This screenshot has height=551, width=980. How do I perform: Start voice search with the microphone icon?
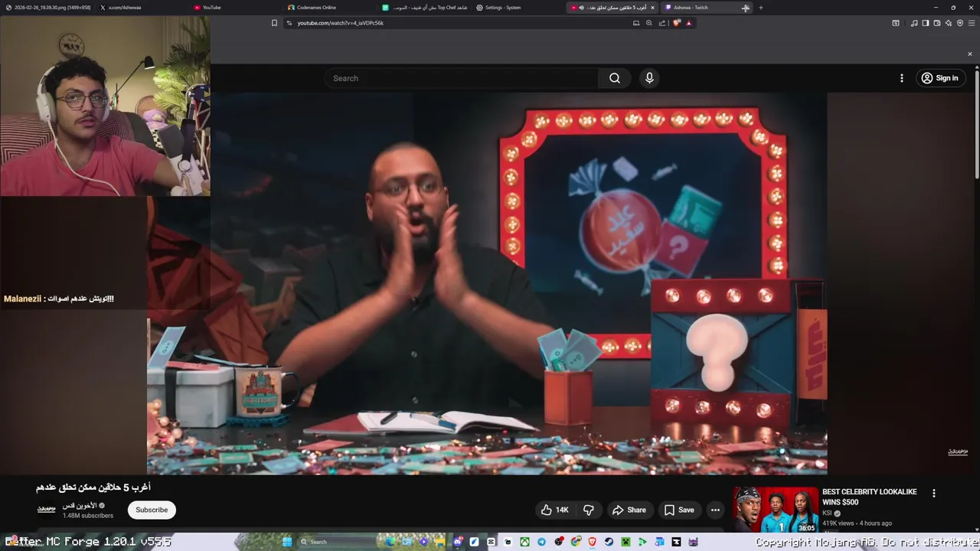[x=649, y=78]
